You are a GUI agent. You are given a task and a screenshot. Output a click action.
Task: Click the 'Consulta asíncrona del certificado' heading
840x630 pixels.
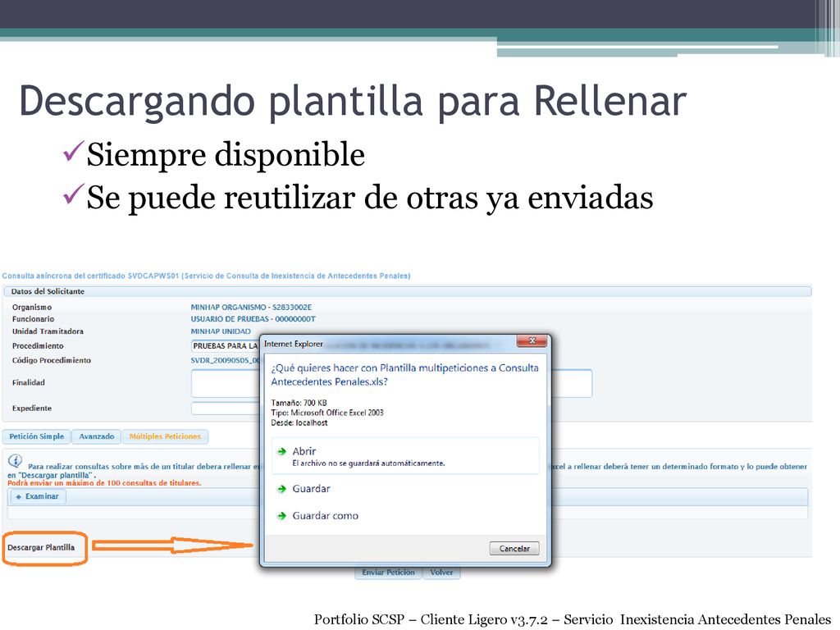point(206,276)
